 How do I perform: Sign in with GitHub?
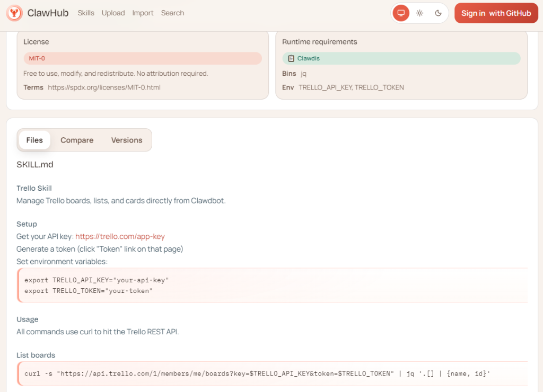pyautogui.click(x=496, y=13)
